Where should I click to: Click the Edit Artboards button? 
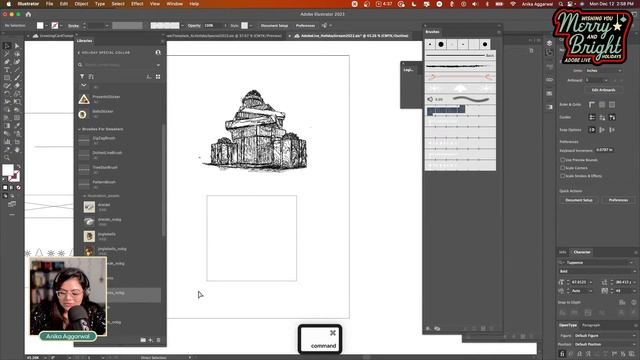(x=603, y=90)
